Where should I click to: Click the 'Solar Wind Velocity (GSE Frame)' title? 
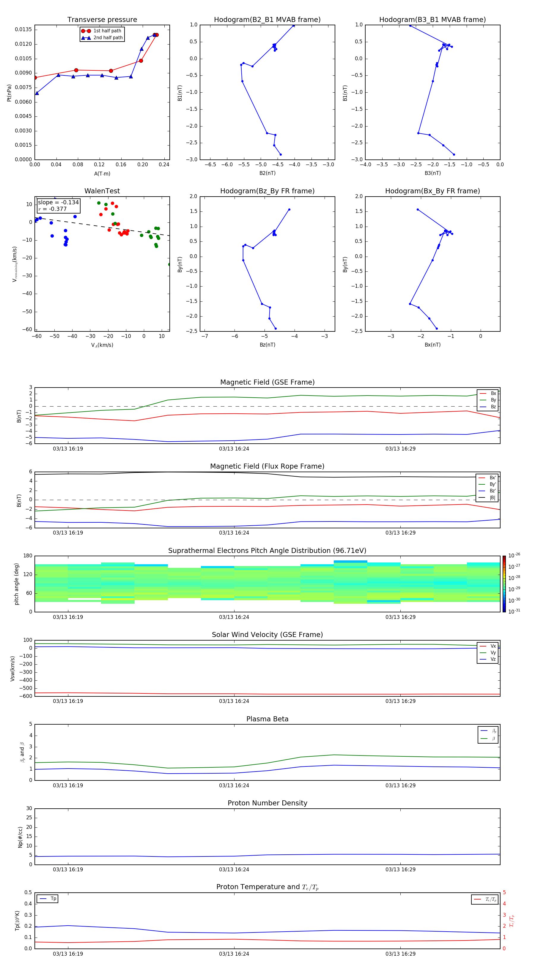click(267, 635)
